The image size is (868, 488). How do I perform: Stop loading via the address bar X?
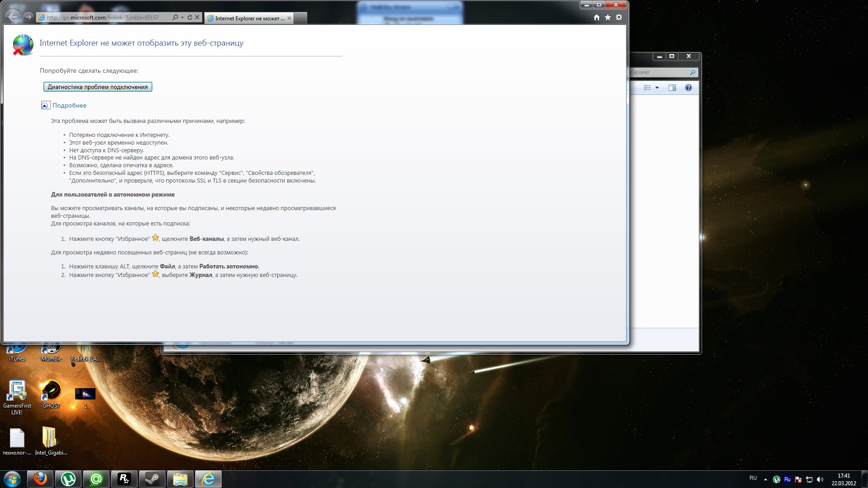point(197,18)
